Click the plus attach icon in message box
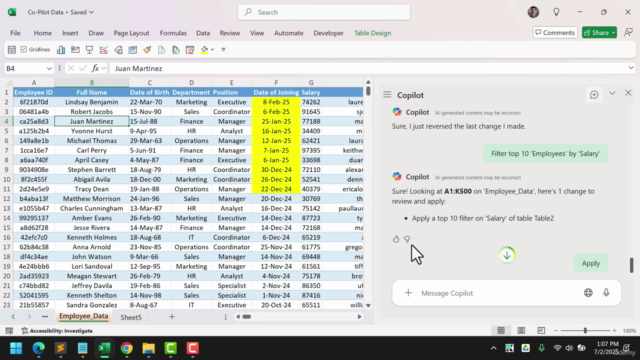Image resolution: width=640 pixels, height=360 pixels. coord(408,293)
